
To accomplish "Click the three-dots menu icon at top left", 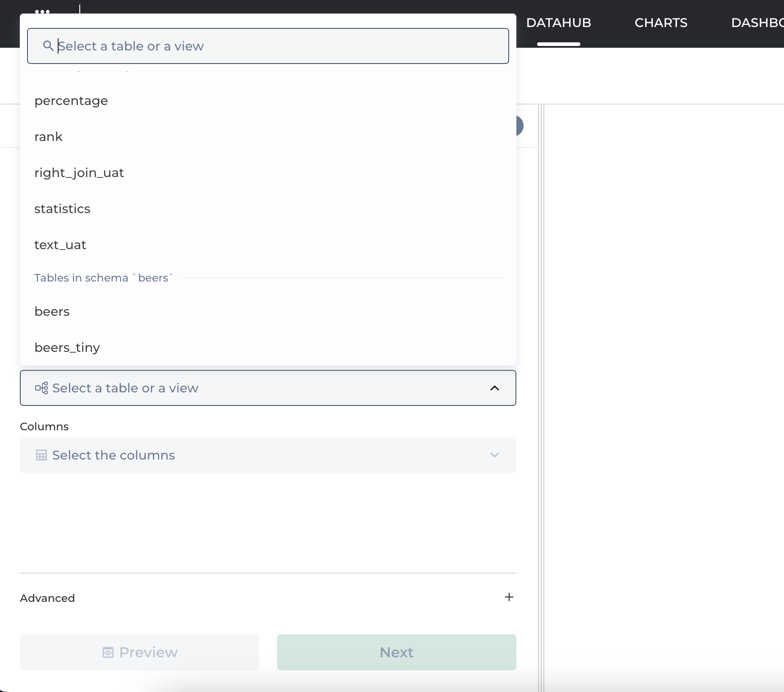I will [x=42, y=11].
